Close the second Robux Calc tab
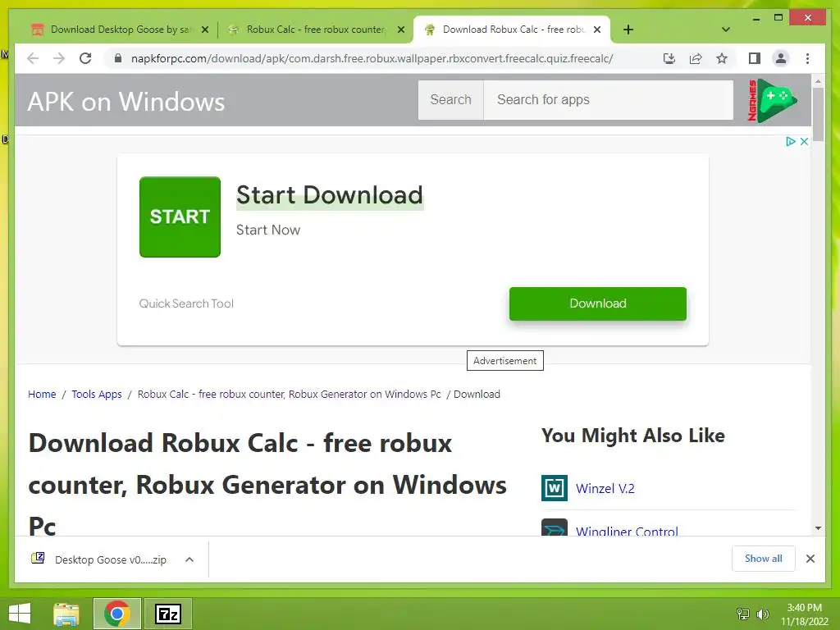840x630 pixels. coord(400,30)
